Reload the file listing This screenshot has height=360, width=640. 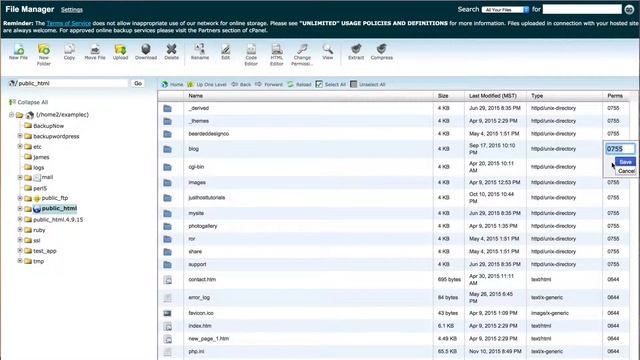[x=299, y=84]
